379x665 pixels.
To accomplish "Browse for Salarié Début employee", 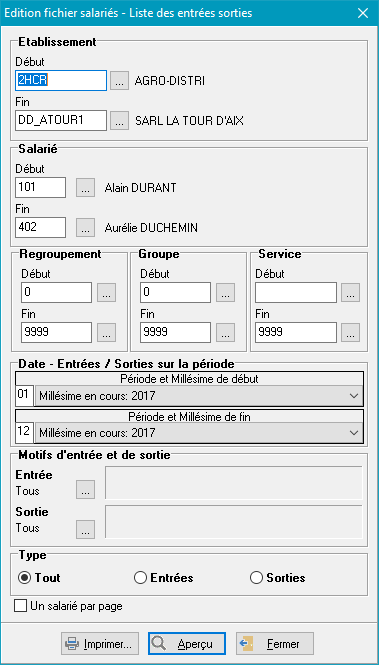I will [85, 187].
